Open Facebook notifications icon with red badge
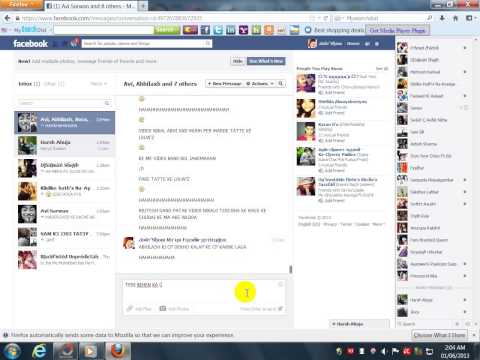 click(x=75, y=43)
